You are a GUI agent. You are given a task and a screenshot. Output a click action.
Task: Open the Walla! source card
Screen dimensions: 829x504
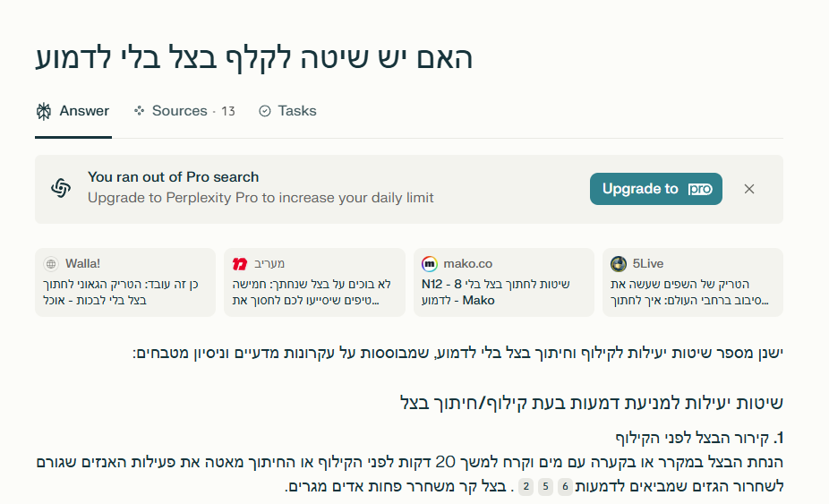click(125, 282)
